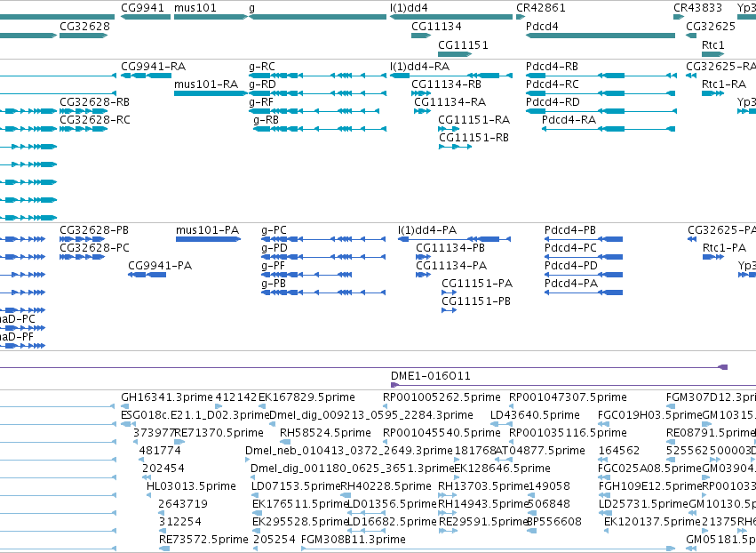756x553 pixels.
Task: Select the Rtc1 gene label in the top track
Action: pyautogui.click(x=713, y=44)
